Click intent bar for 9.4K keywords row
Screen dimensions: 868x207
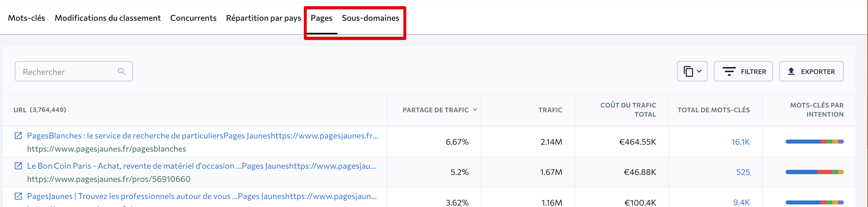pos(815,202)
